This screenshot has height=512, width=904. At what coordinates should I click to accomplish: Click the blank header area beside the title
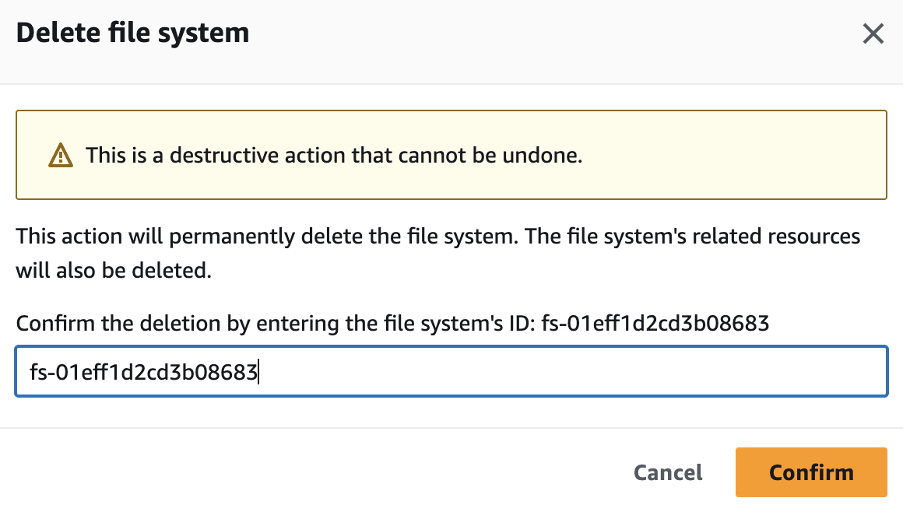pos(553,33)
